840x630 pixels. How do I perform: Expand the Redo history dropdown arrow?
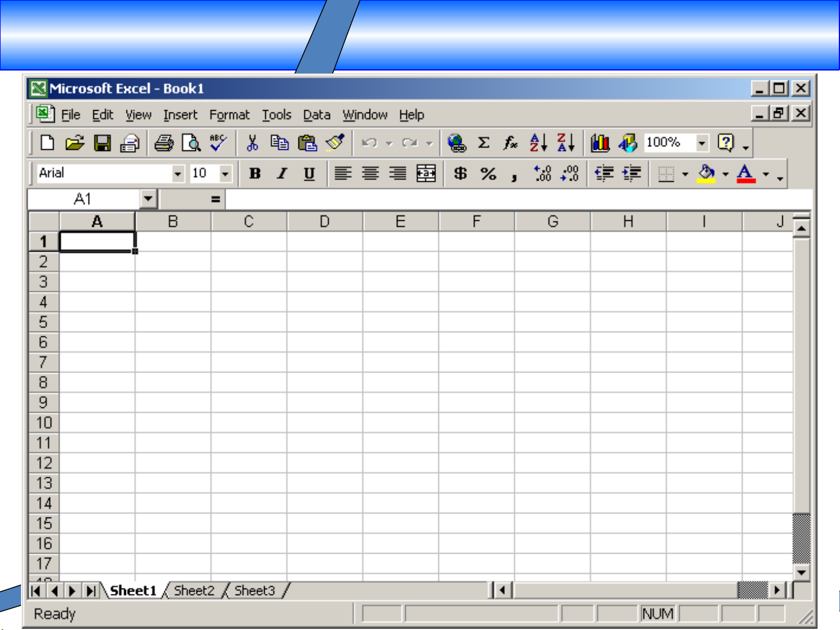430,143
